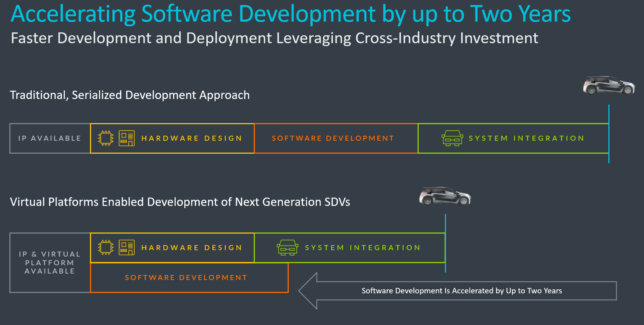The height and width of the screenshot is (325, 644).
Task: Select the green car icon in top System Integration segment
Action: (452, 138)
